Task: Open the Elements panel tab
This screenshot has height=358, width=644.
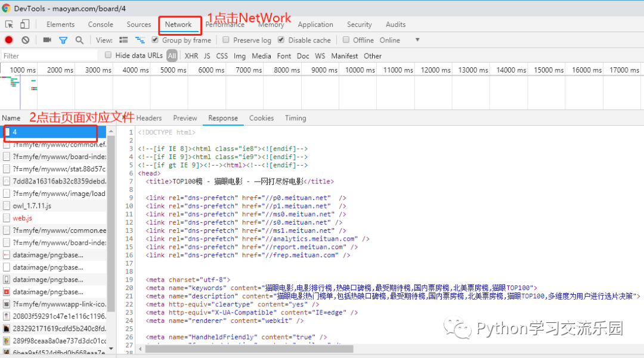Action: [x=60, y=24]
